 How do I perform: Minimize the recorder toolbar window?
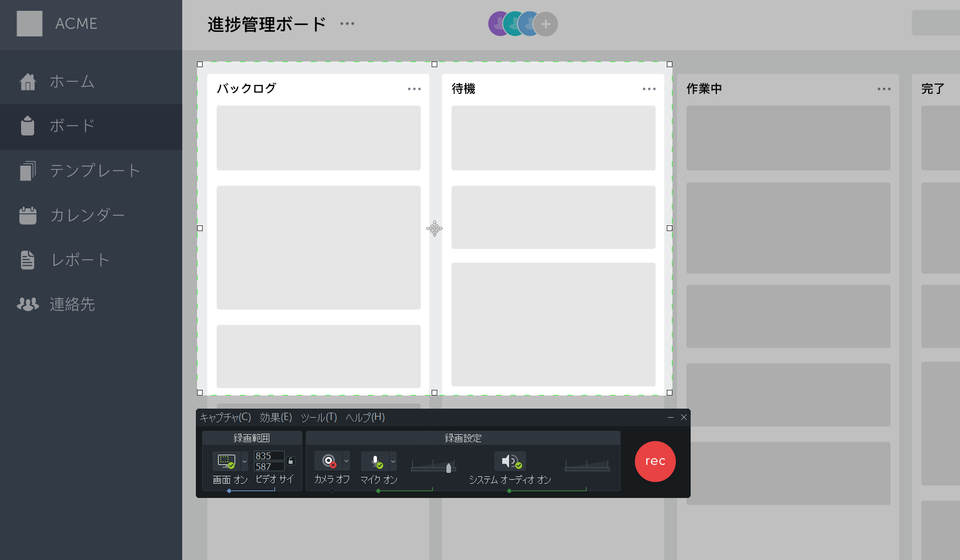pos(671,417)
